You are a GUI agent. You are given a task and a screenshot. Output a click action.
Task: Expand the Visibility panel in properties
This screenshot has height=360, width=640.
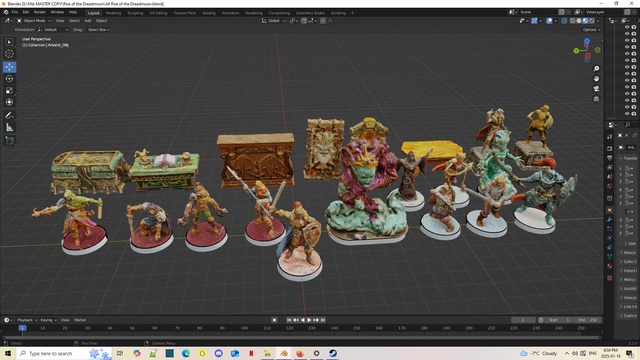click(629, 289)
